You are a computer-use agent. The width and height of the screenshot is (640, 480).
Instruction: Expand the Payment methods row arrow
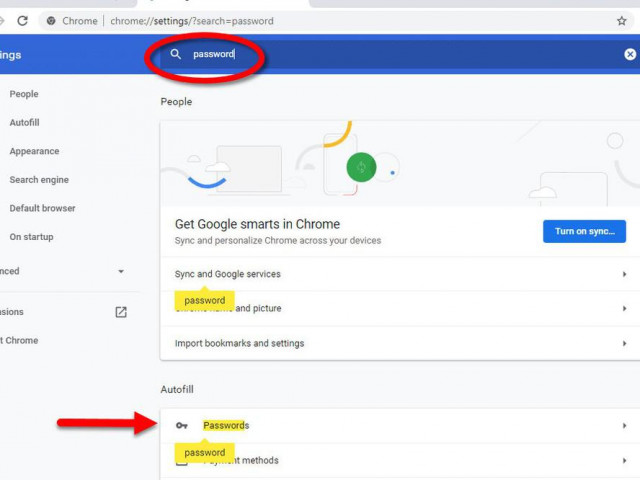point(624,460)
